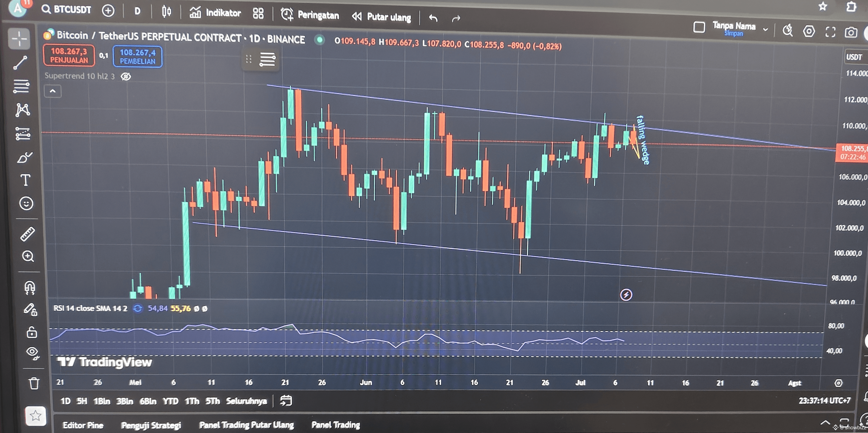Select the zoom in tool
Screen dimensions: 868x433
[x=28, y=256]
